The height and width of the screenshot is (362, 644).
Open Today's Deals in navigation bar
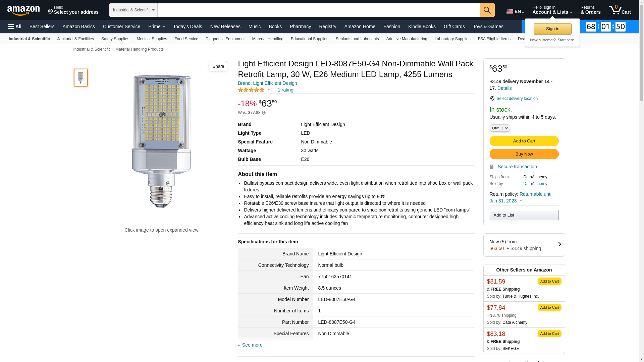coord(187,26)
